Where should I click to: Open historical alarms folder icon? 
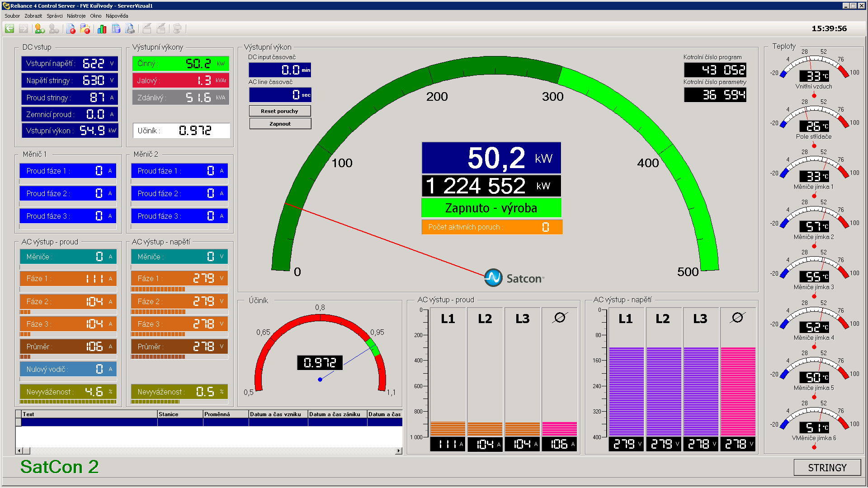85,29
